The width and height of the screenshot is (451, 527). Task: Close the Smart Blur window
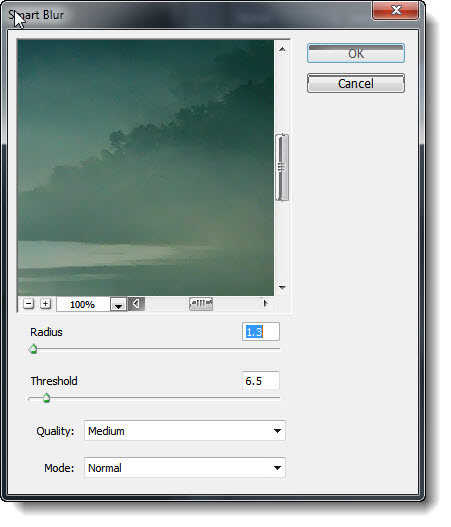tap(396, 10)
